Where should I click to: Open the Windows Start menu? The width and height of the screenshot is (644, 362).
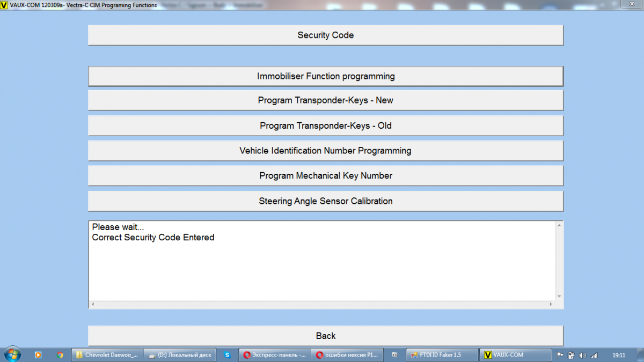point(12,354)
